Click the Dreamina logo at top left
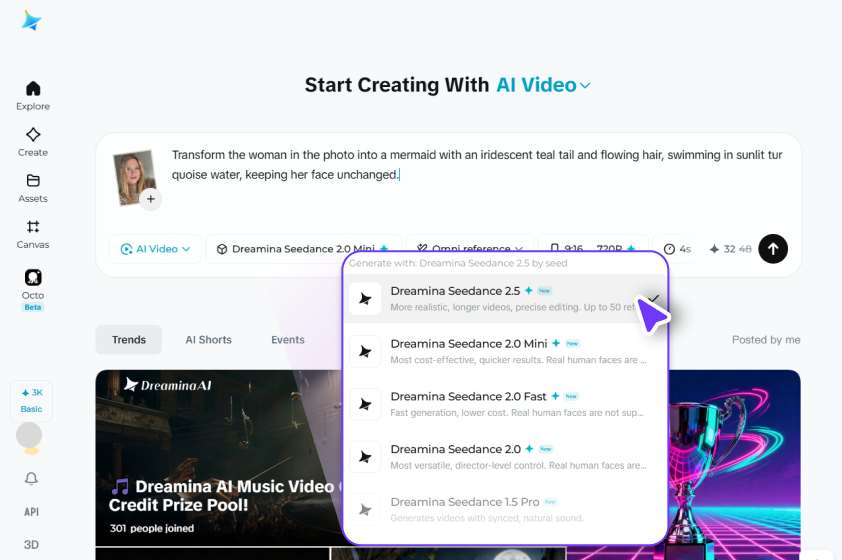Screen dimensions: 842x560 tap(31, 20)
